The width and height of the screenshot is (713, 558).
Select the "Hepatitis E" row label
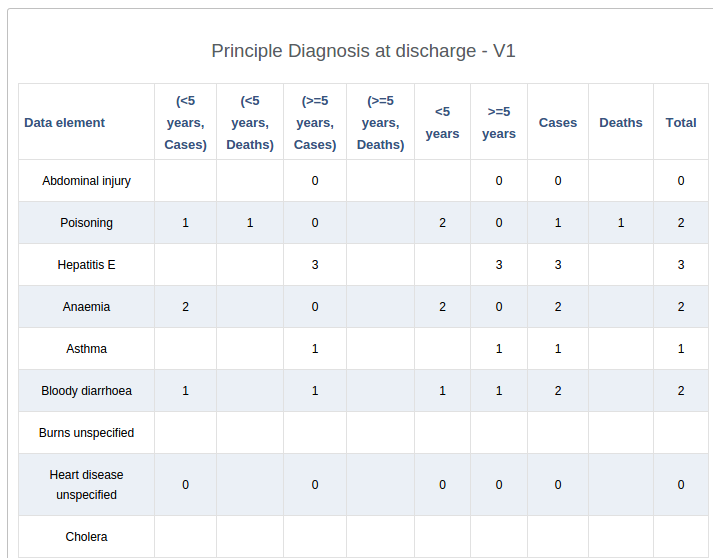[x=86, y=265]
